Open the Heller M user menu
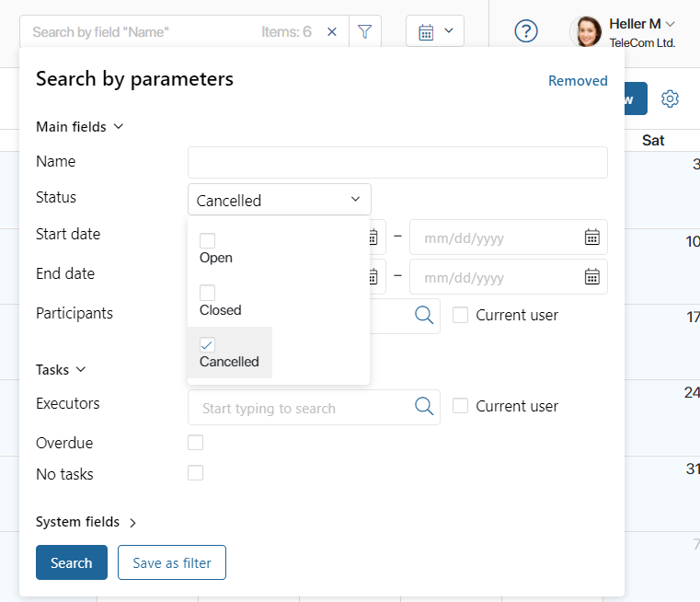Image resolution: width=700 pixels, height=602 pixels. [x=642, y=24]
